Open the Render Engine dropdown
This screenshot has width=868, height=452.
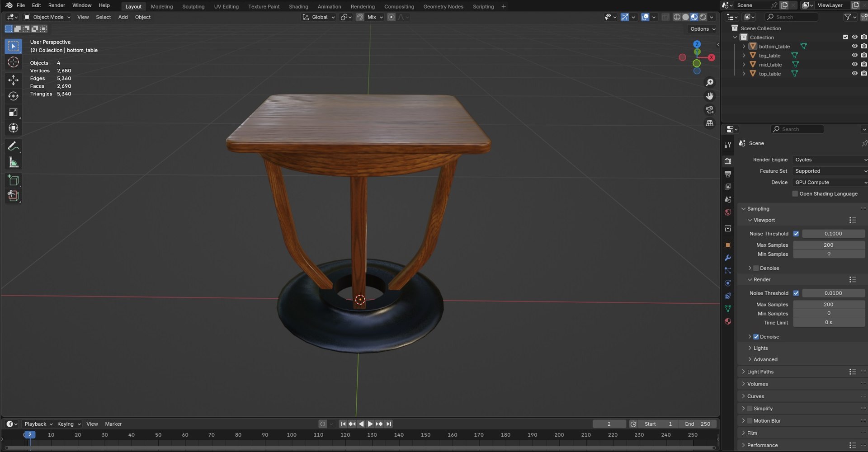[x=830, y=160]
